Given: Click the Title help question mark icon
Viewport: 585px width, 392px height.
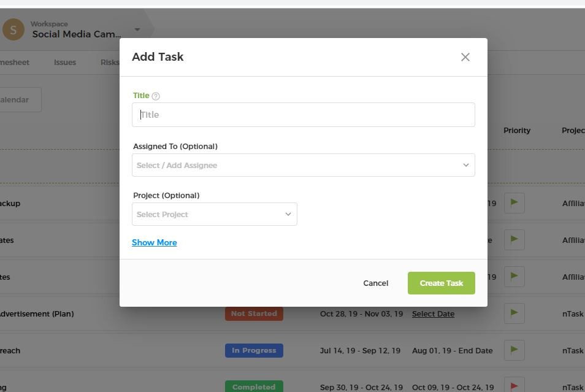Looking at the screenshot, I should click(x=156, y=96).
